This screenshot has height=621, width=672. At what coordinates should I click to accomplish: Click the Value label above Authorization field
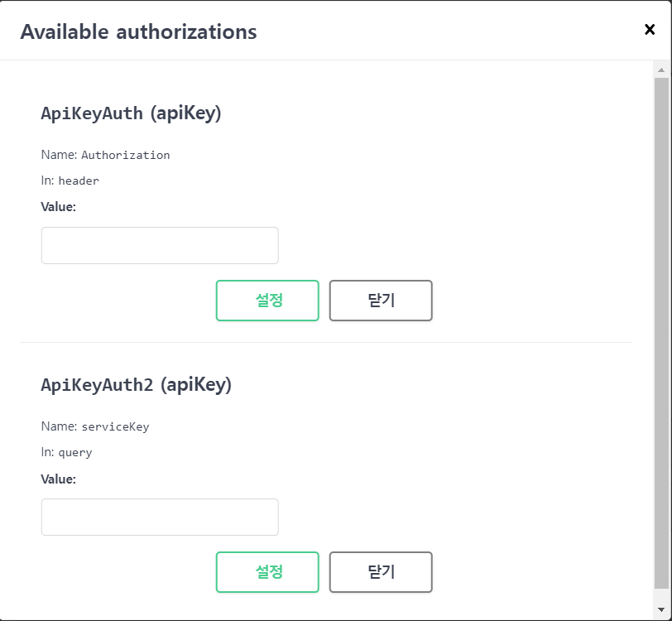(58, 207)
